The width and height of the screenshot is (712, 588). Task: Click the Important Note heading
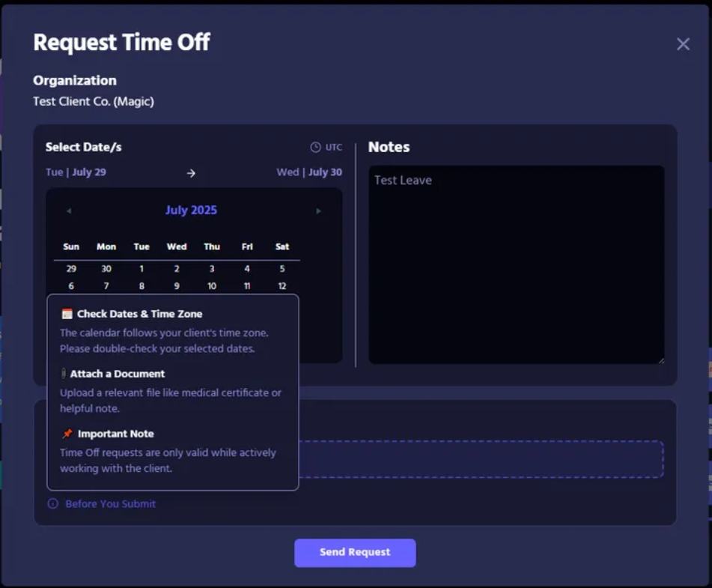point(116,434)
